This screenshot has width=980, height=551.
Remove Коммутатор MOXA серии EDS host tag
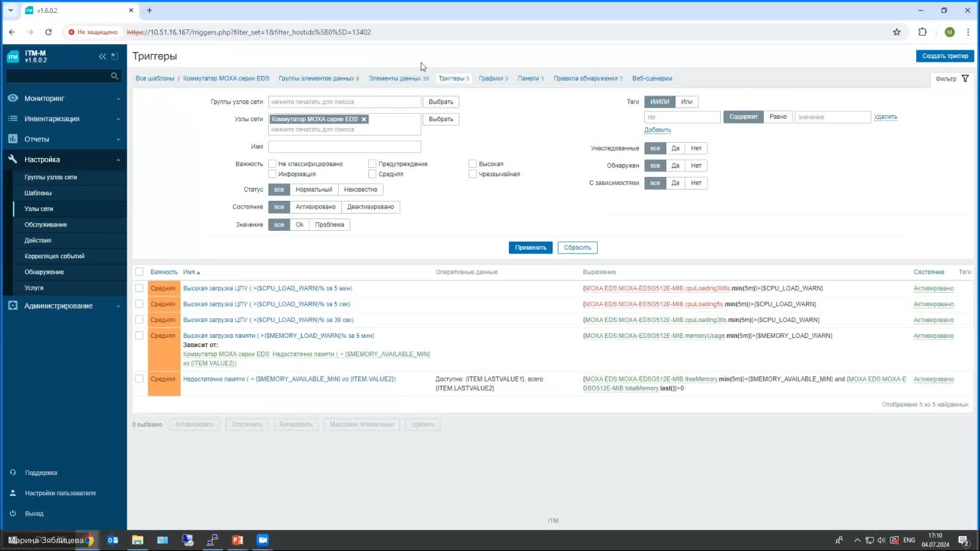tap(364, 119)
